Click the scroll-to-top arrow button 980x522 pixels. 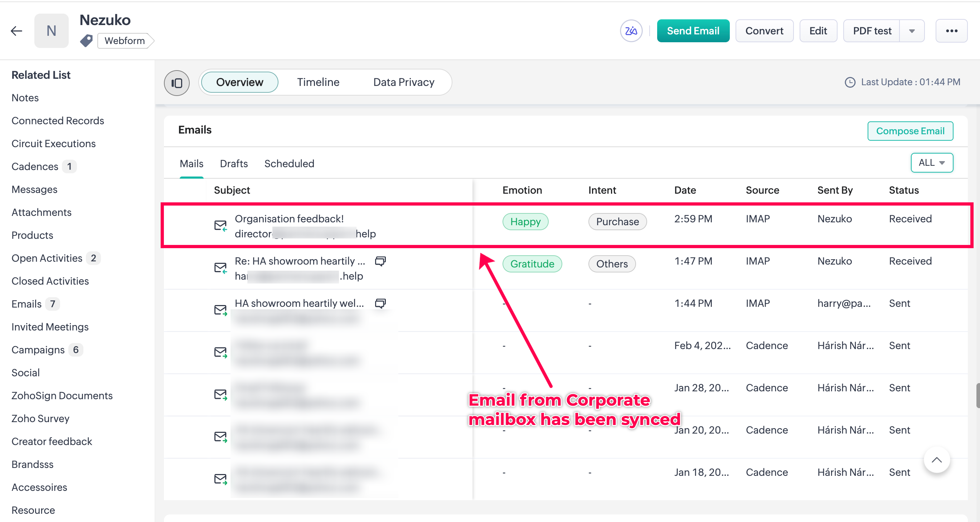coord(936,460)
